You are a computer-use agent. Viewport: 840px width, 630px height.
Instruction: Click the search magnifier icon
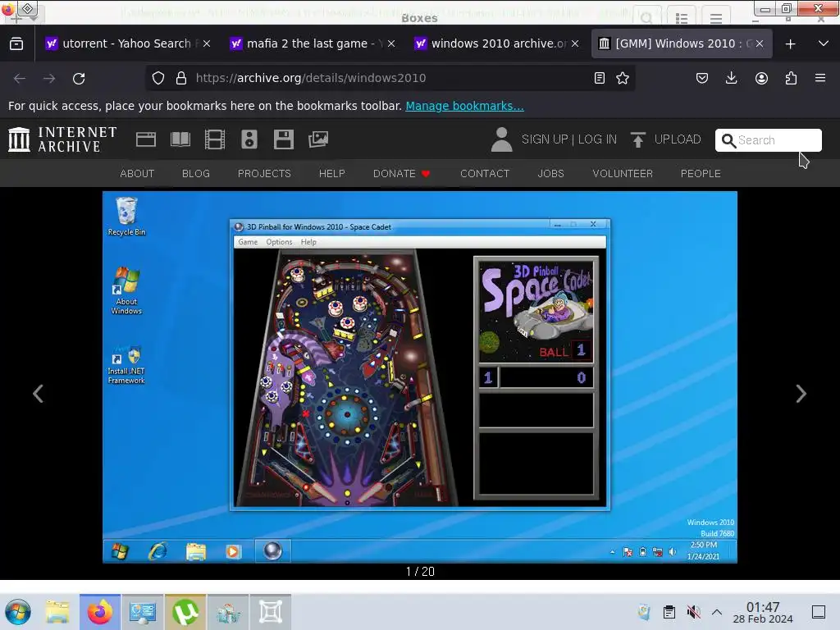click(728, 140)
